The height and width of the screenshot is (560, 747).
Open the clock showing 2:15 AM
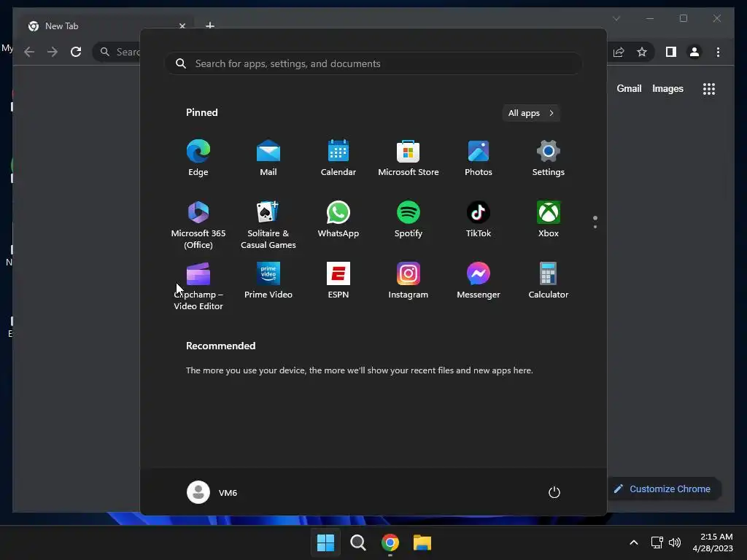[x=713, y=542]
